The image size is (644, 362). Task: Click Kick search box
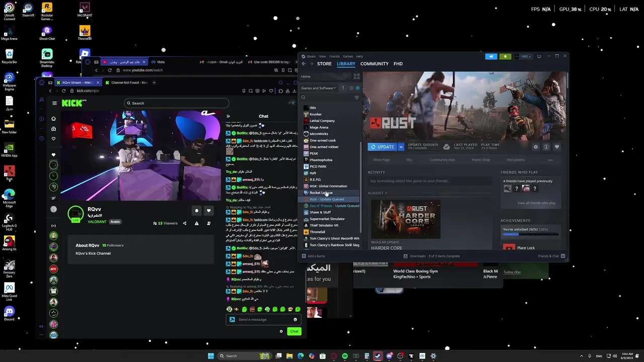pyautogui.click(x=176, y=103)
